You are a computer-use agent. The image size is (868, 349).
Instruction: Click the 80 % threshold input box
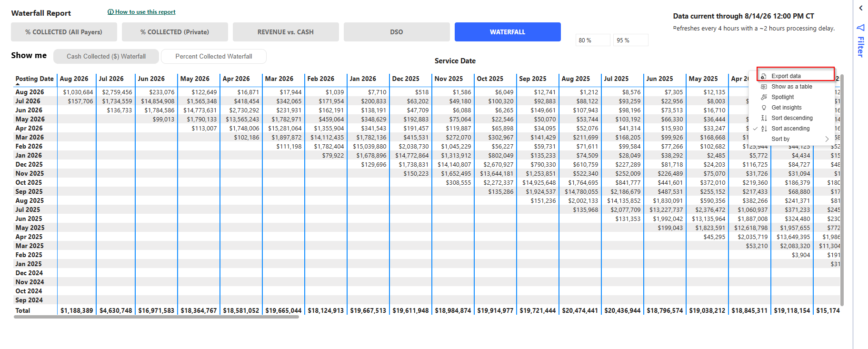(x=593, y=40)
